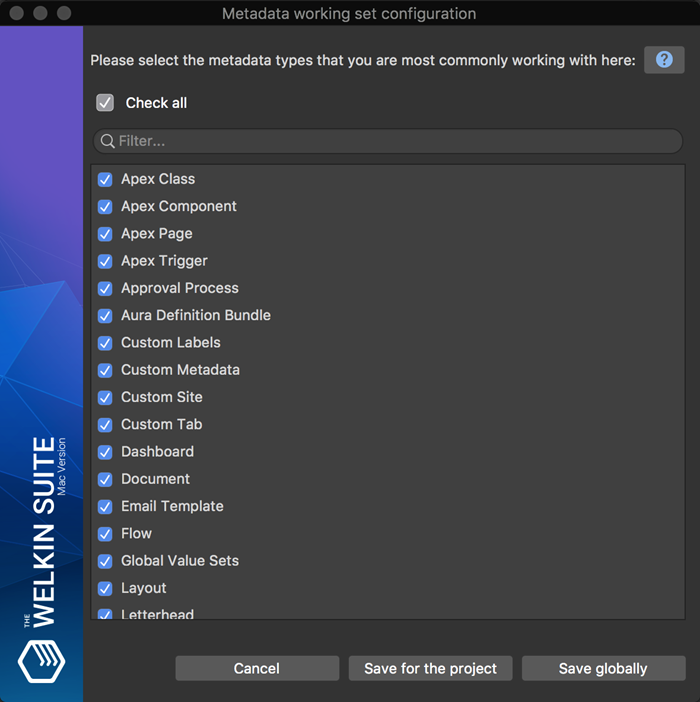Uncheck the Global Value Sets checkbox
700x702 pixels.
pos(105,561)
